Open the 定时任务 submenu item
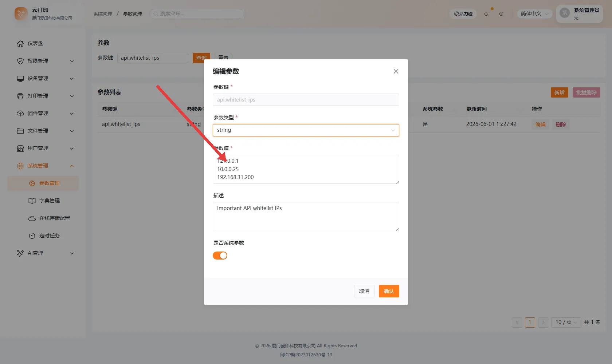The width and height of the screenshot is (612, 364). (43, 236)
